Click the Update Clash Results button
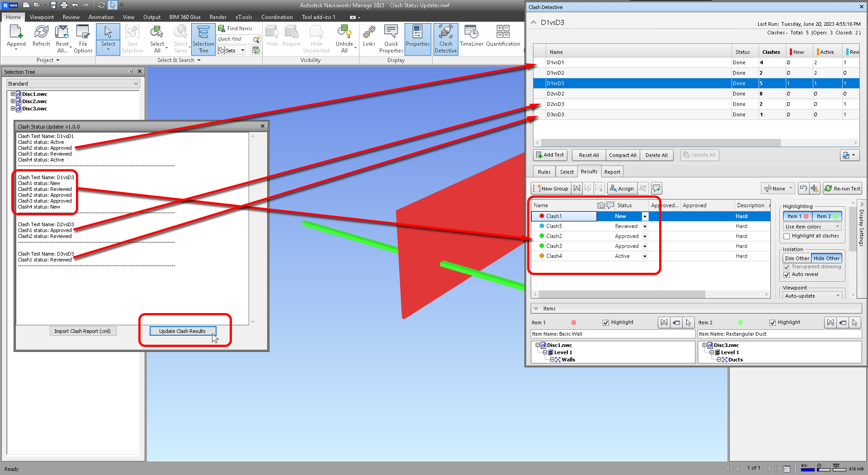 182,331
